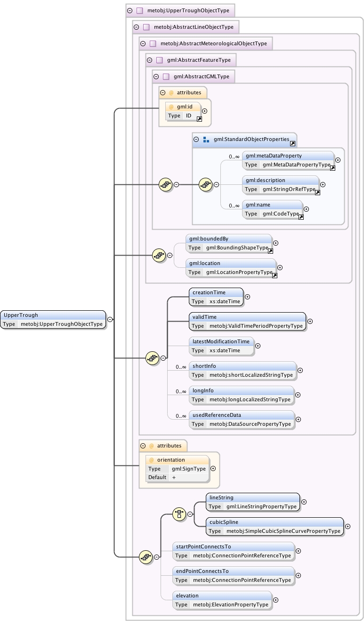
Task: Click the sequence icon before gml:boundedBy
Action: [x=159, y=255]
